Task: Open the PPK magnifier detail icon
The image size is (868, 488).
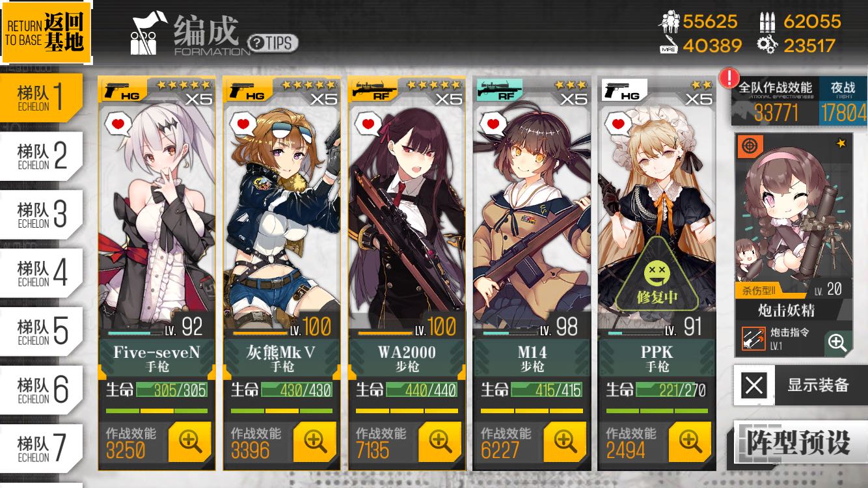Action: (689, 442)
